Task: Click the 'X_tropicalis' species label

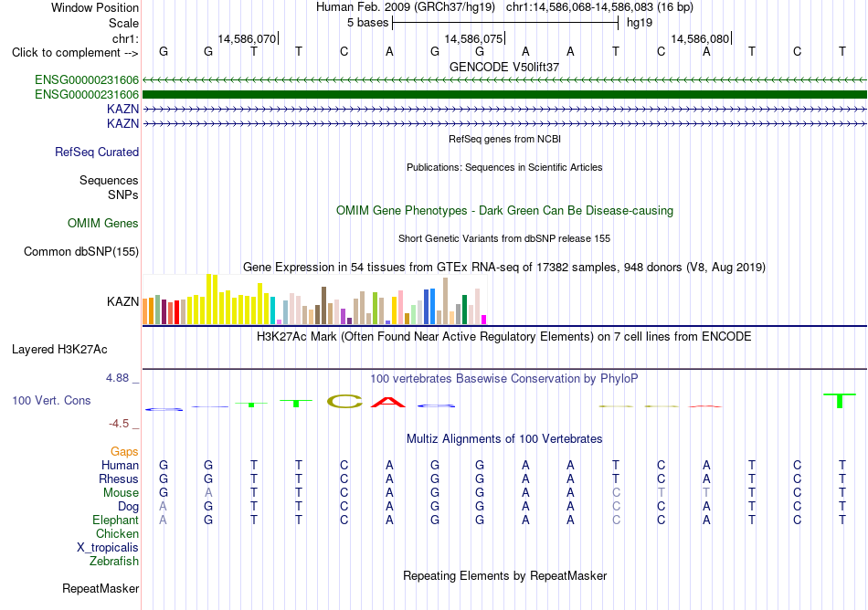Action: point(108,548)
